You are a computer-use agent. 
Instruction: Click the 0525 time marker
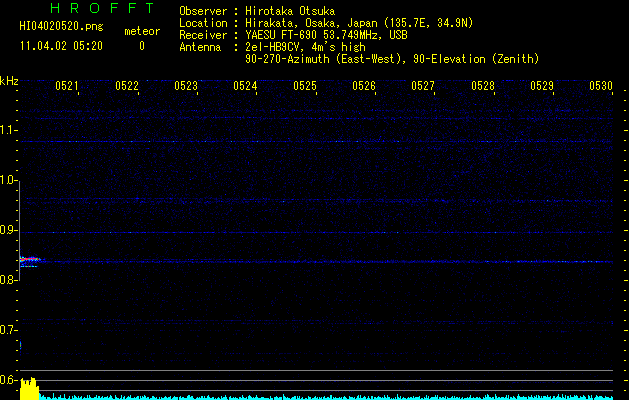tap(305, 86)
